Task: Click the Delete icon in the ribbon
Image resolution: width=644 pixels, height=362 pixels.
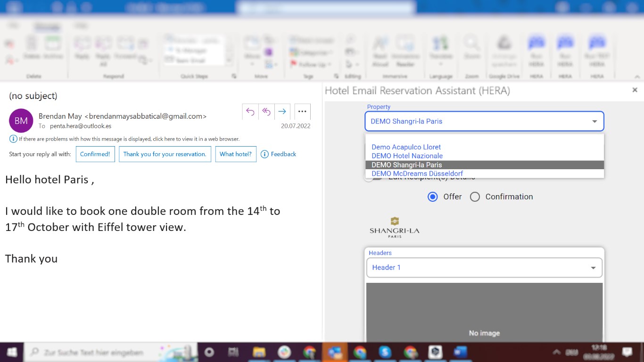Action: tap(32, 48)
